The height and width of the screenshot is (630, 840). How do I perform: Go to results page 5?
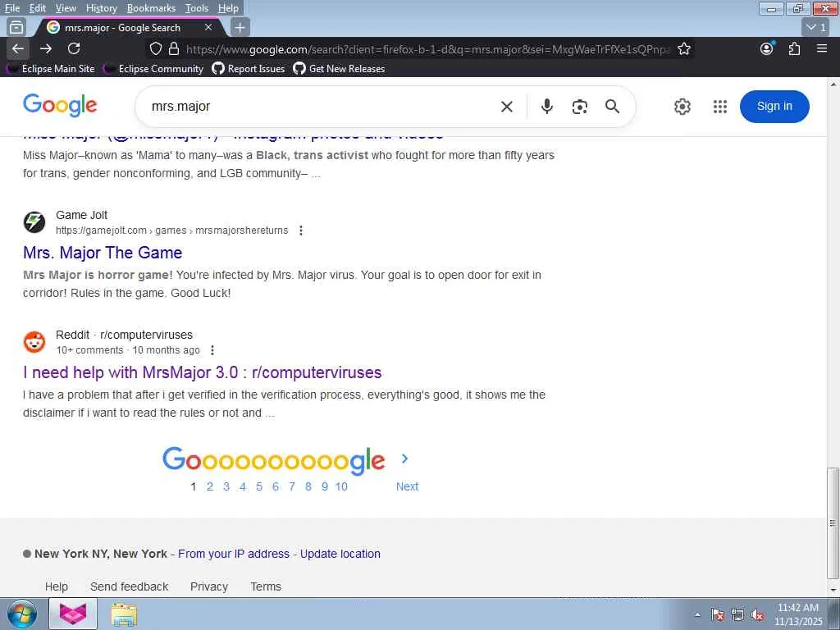(x=258, y=486)
